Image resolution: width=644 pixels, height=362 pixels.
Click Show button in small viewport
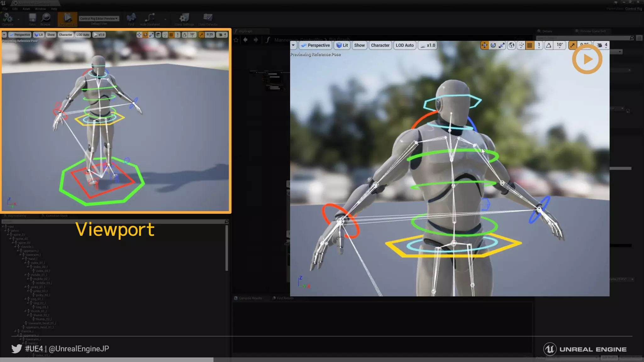point(51,35)
